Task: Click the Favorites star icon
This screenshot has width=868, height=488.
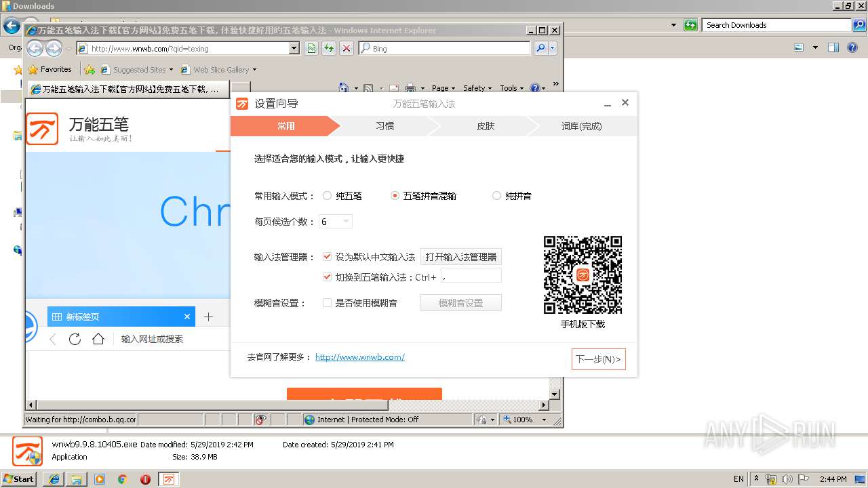Action: pyautogui.click(x=33, y=69)
